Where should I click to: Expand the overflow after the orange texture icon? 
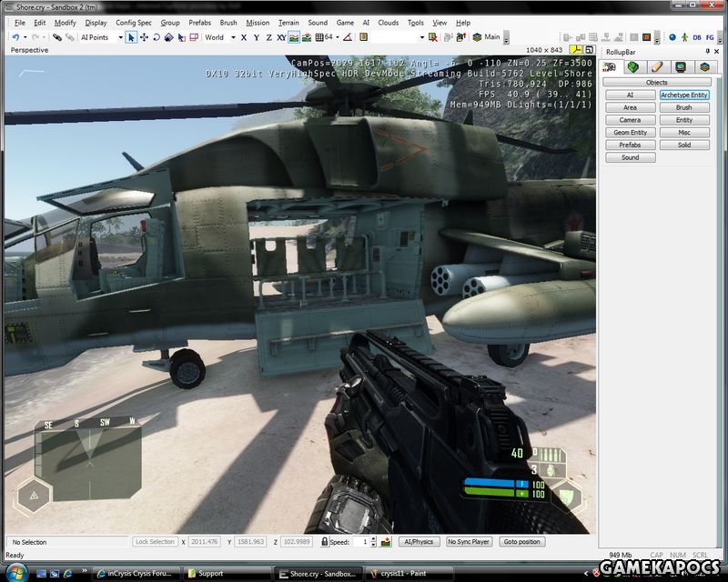(x=657, y=38)
